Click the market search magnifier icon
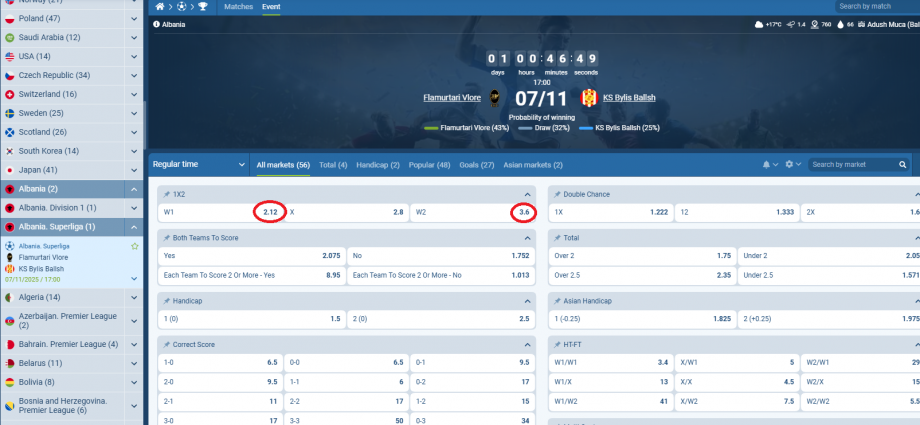 click(x=902, y=165)
